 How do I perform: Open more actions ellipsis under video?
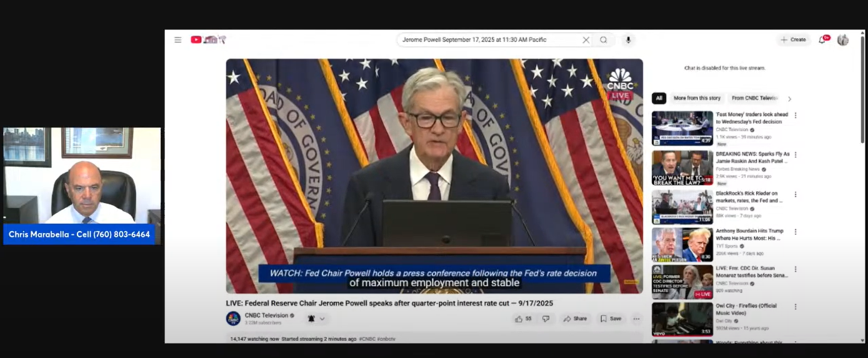[636, 319]
